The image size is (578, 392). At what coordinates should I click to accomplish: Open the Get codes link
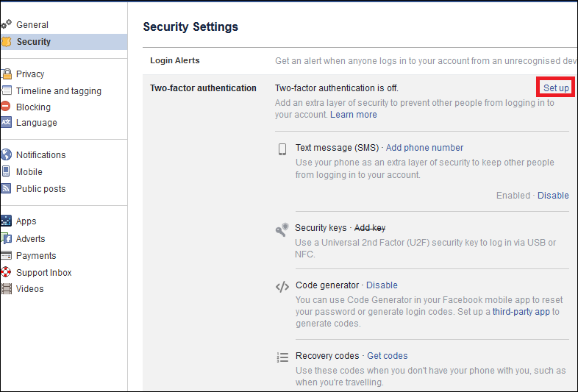point(387,356)
